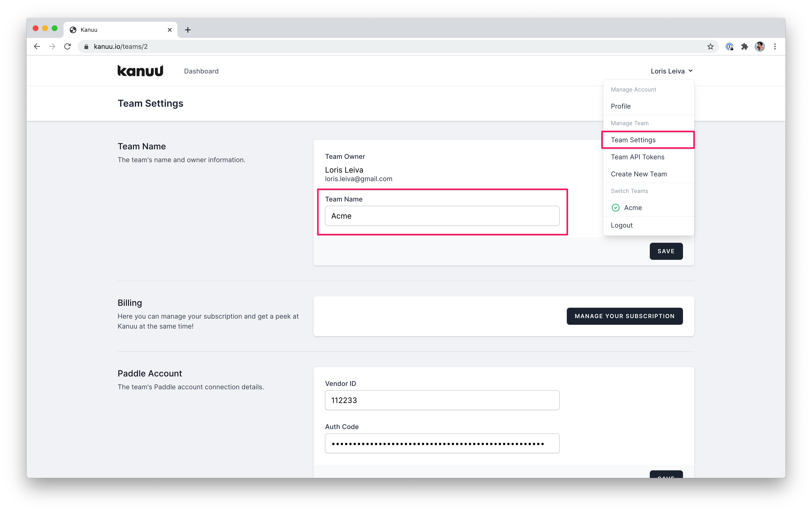Image resolution: width=812 pixels, height=513 pixels.
Task: Click the Switch Teams menu header
Action: point(629,191)
